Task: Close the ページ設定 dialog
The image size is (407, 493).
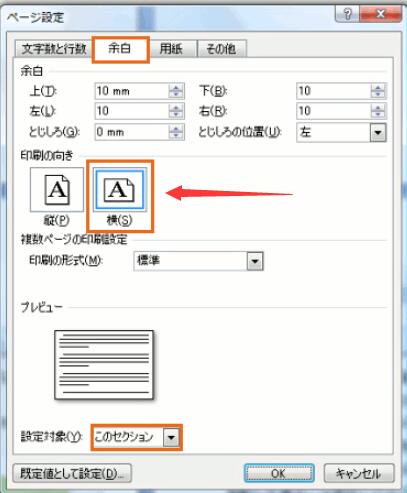Action: [380, 14]
